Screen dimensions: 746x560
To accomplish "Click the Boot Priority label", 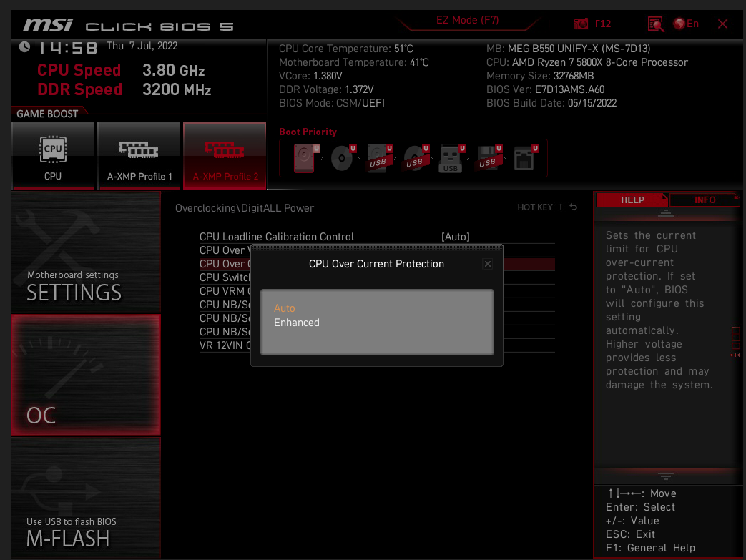I will (308, 132).
